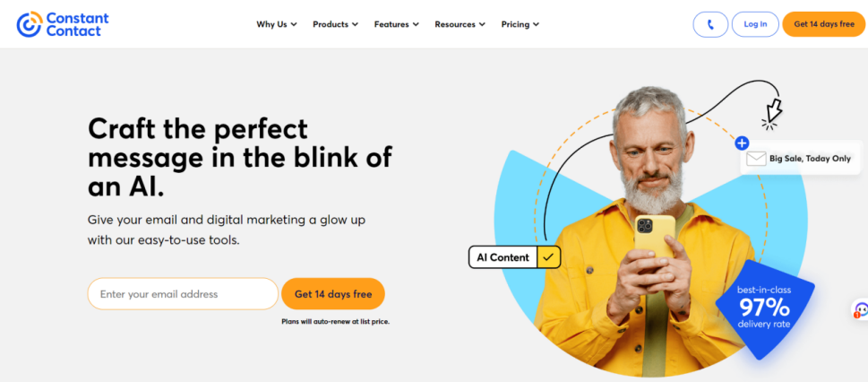Image resolution: width=868 pixels, height=382 pixels.
Task: Open the chat assistant widget icon
Action: pyautogui.click(x=860, y=310)
